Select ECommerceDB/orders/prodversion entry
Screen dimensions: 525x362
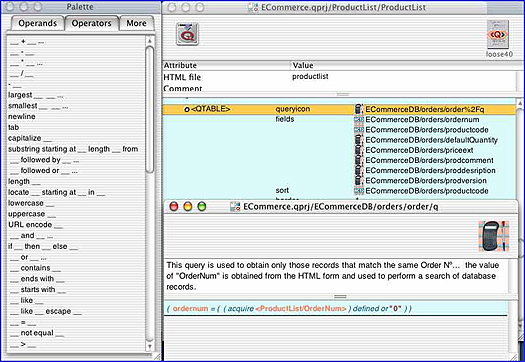tap(426, 180)
